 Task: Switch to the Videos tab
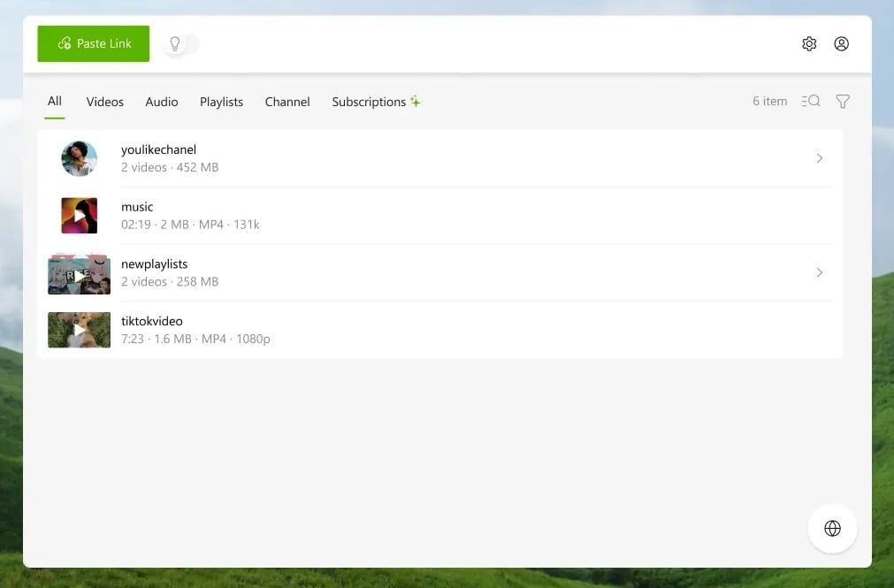click(104, 102)
